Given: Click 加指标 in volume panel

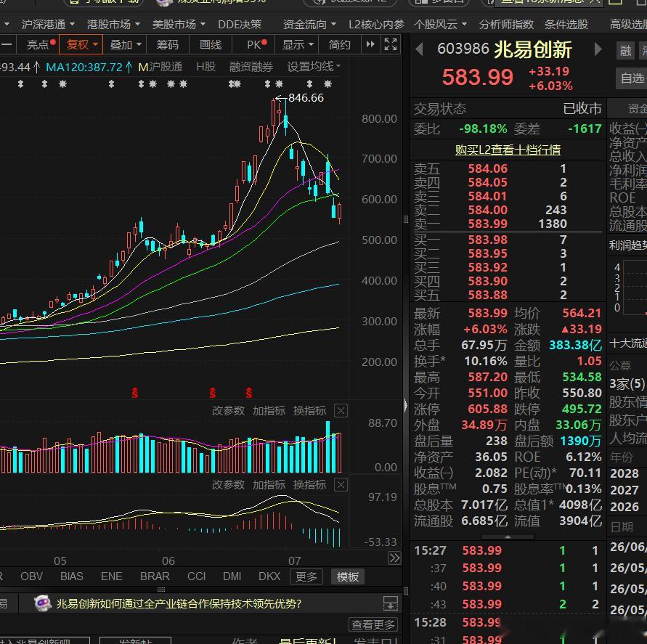Looking at the screenshot, I should (269, 411).
